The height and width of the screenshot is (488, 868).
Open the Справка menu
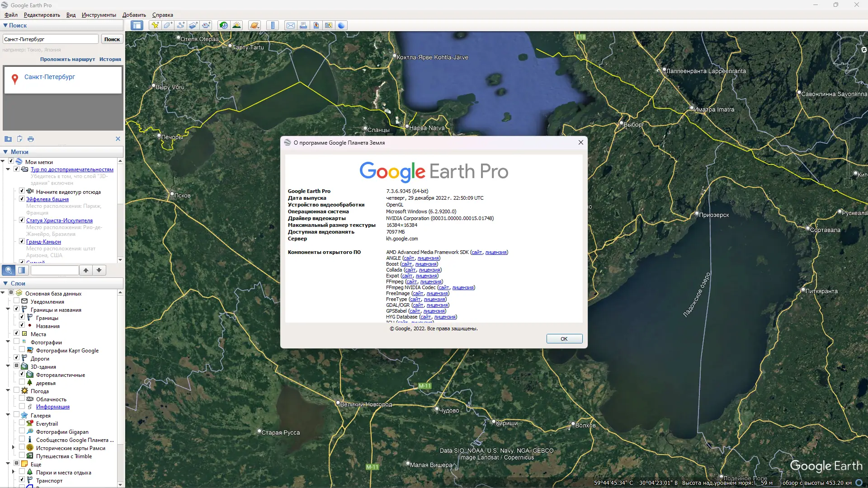click(x=162, y=15)
